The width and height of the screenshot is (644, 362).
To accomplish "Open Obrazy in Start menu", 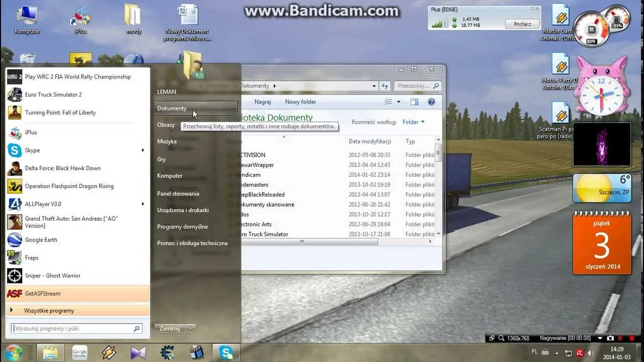I will tap(166, 125).
